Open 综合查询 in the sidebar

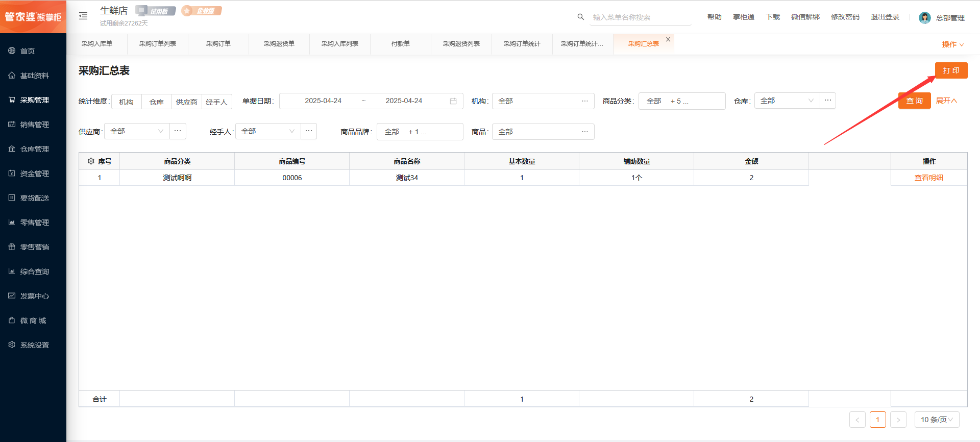click(x=33, y=272)
